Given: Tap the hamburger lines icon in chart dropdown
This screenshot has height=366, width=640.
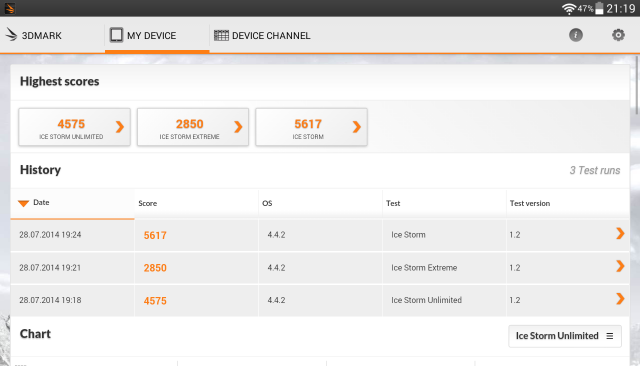Looking at the screenshot, I should point(610,336).
